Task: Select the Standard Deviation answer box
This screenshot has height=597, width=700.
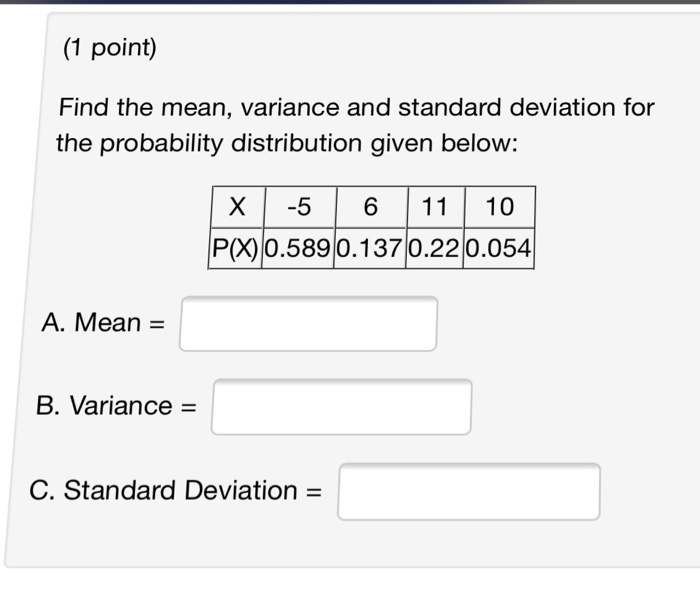Action: [x=468, y=491]
